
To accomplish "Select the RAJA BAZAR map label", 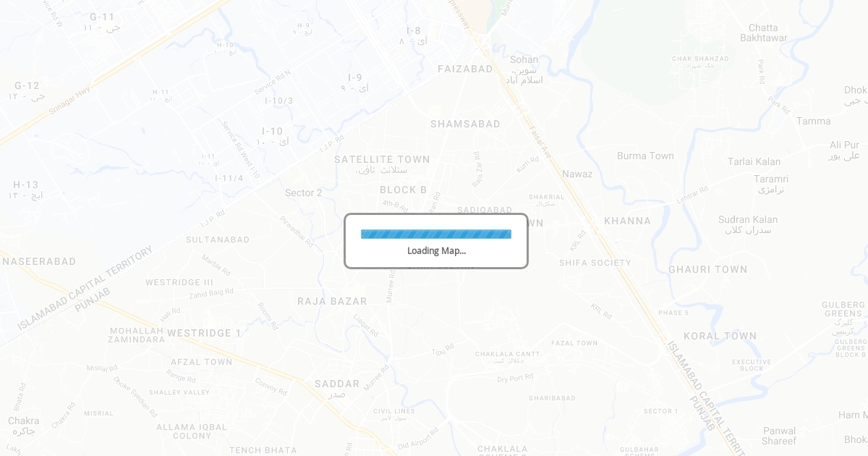I will (x=332, y=301).
